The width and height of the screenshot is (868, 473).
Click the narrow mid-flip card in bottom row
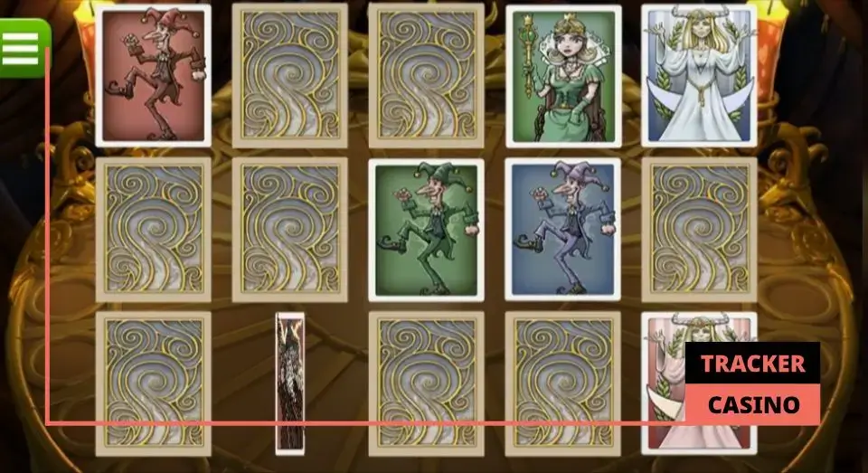click(x=290, y=383)
